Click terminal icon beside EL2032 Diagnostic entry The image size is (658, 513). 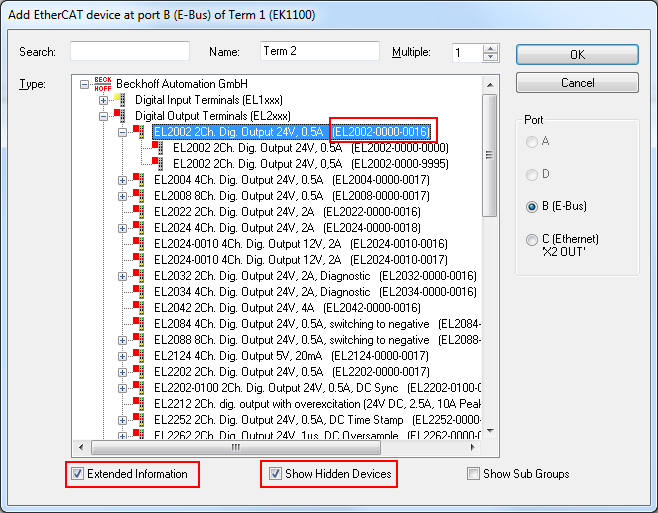pos(139,276)
